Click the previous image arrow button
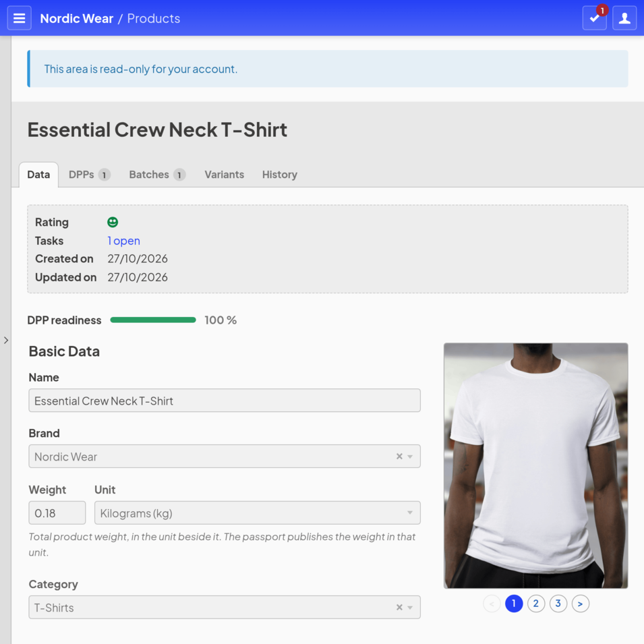644x644 pixels. click(x=492, y=604)
